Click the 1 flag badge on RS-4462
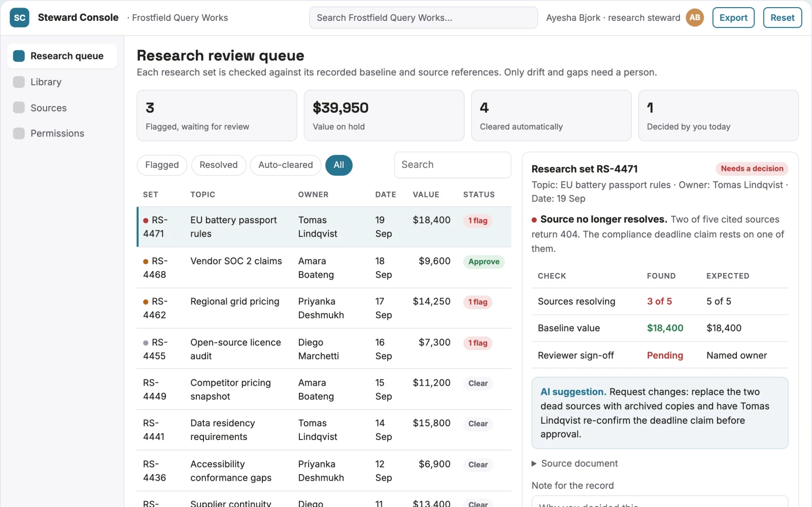The height and width of the screenshot is (507, 812). [478, 302]
